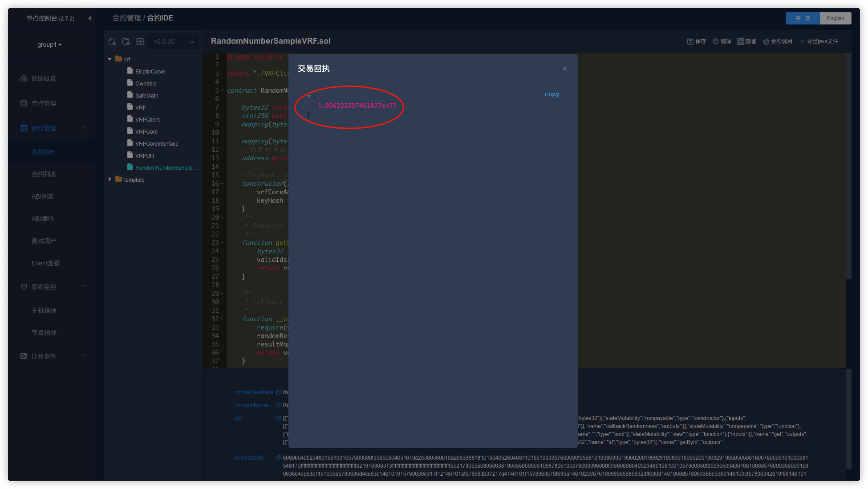Collapse the vrf folder
Viewport: 868px width, 489px height.
(x=110, y=59)
